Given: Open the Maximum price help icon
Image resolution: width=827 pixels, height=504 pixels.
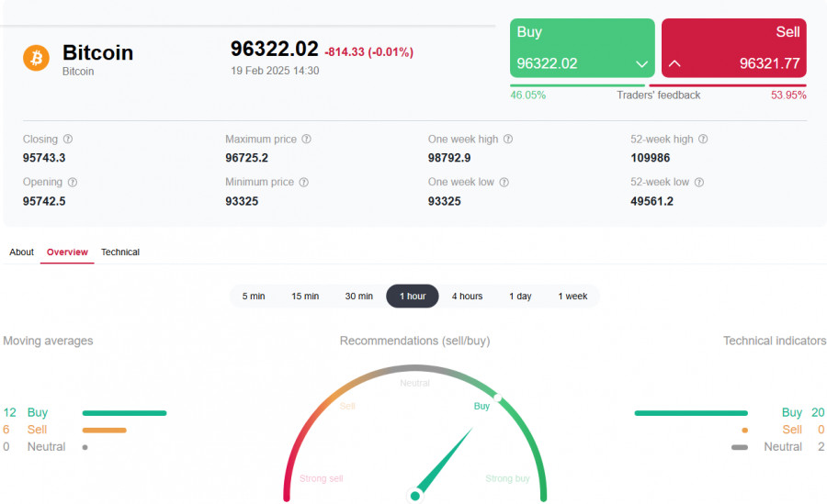Looking at the screenshot, I should click(306, 140).
